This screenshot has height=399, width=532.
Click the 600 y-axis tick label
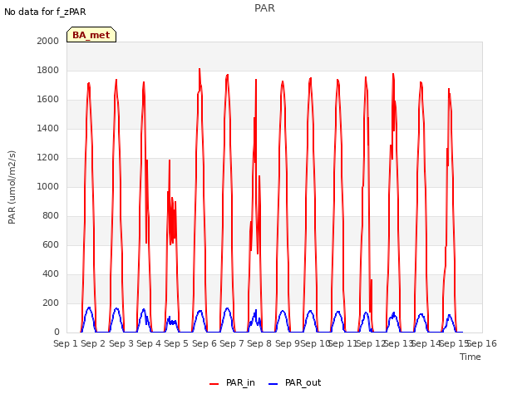pos(51,244)
